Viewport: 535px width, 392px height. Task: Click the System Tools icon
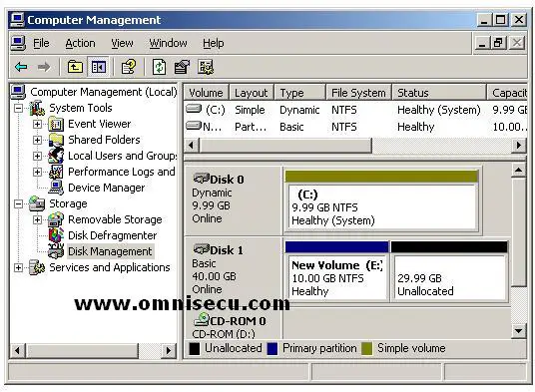point(37,108)
